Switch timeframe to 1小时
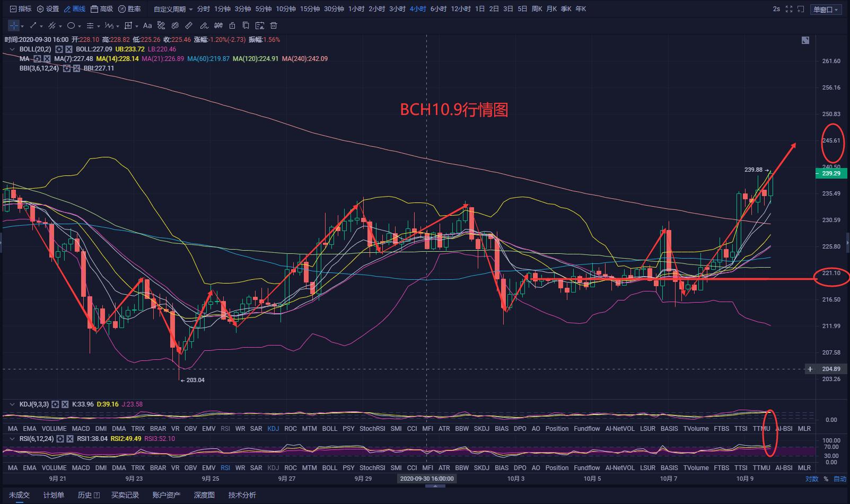Image resolution: width=850 pixels, height=504 pixels. [x=356, y=8]
